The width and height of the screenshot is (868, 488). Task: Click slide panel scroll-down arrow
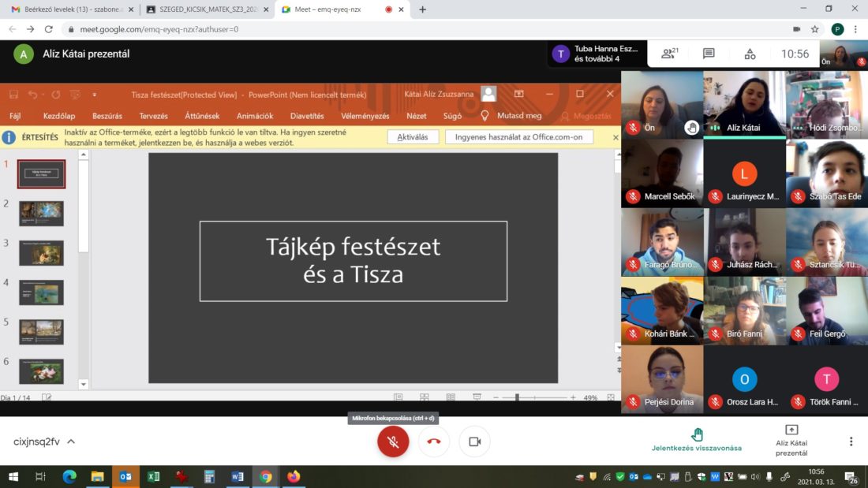pos(84,384)
